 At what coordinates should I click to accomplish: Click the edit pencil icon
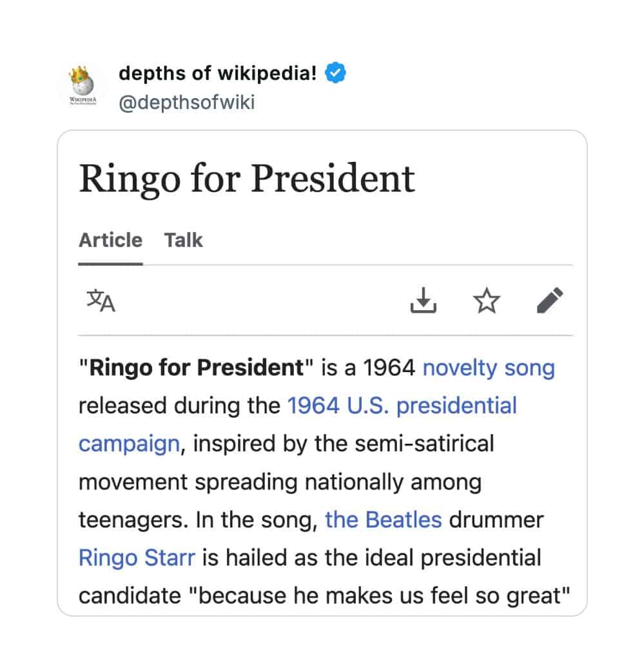coord(550,301)
